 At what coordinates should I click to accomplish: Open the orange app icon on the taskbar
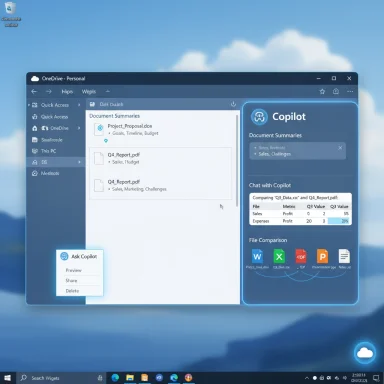144,378
